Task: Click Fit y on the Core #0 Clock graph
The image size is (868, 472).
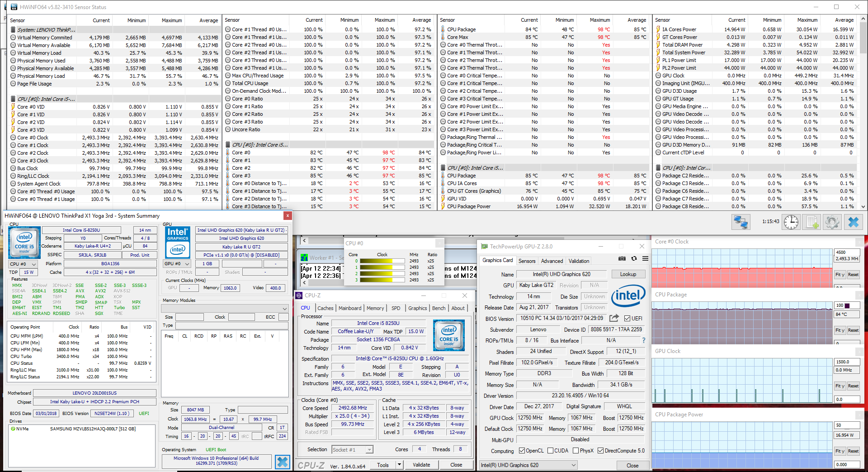Action: (x=840, y=275)
